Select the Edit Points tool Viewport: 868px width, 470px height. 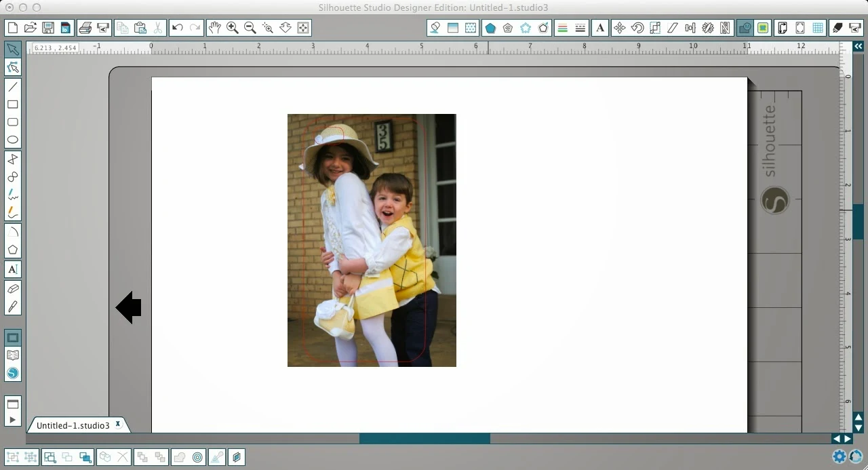12,66
